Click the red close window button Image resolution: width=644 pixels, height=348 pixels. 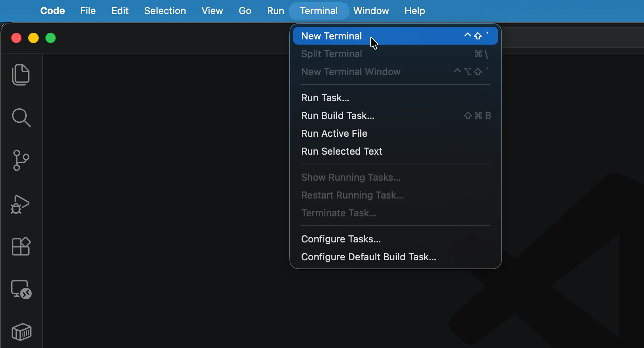(x=16, y=38)
